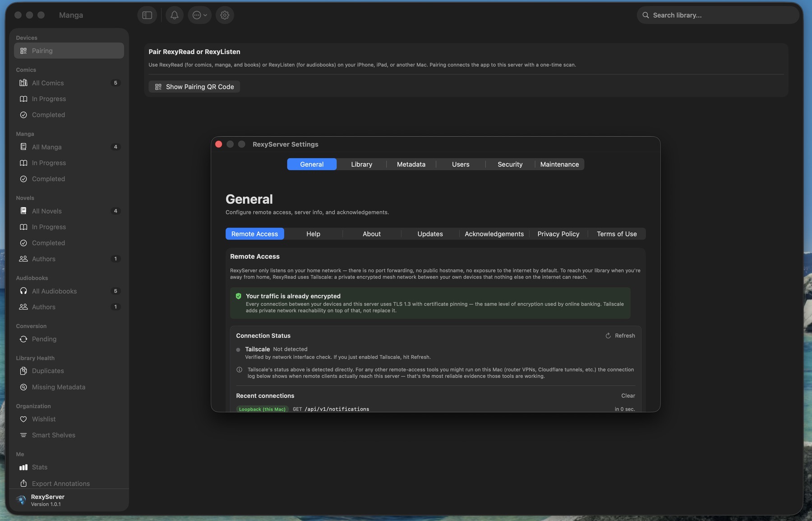Open Authors under Novels
Image resolution: width=812 pixels, height=521 pixels.
click(69, 259)
